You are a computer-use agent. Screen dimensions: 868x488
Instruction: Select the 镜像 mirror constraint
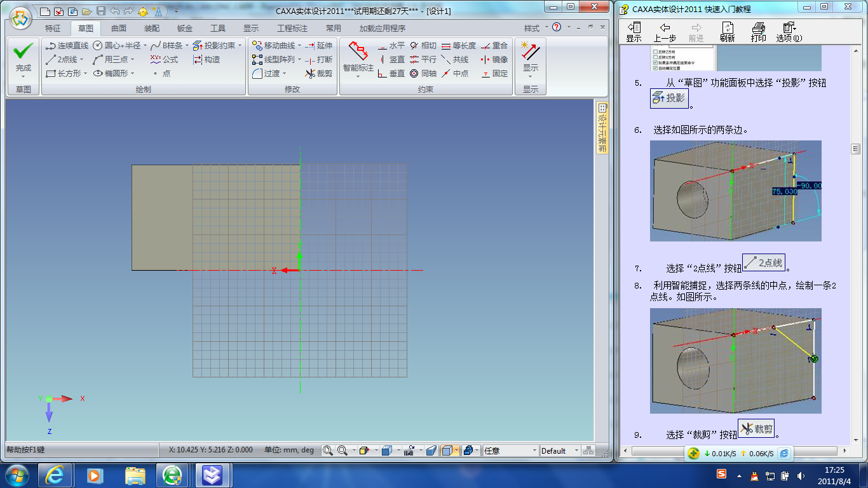[x=494, y=60]
